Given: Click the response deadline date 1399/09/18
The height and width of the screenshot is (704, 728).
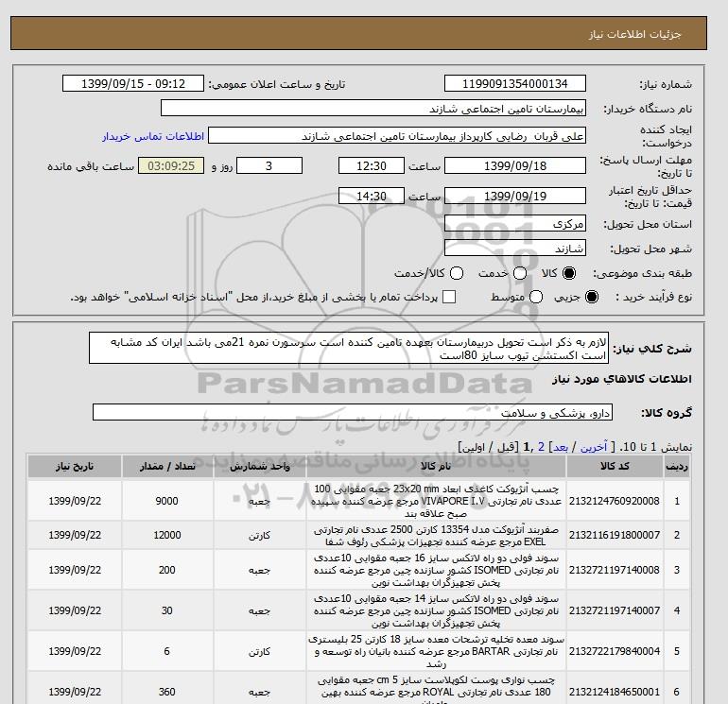Looking at the screenshot, I should [x=515, y=165].
